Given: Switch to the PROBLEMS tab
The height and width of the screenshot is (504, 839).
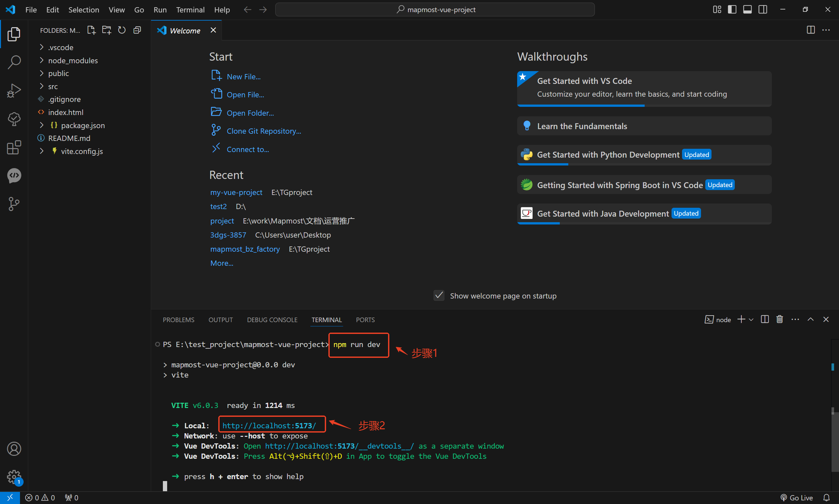Looking at the screenshot, I should pyautogui.click(x=178, y=320).
